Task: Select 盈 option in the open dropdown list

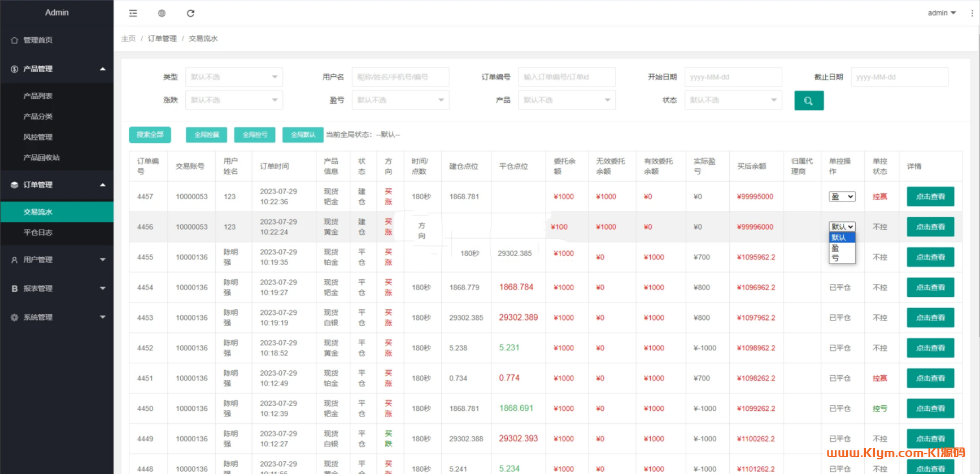Action: pos(835,248)
